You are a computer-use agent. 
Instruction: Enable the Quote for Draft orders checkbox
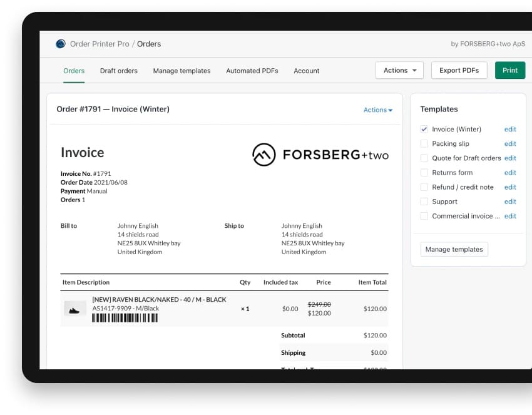(424, 158)
